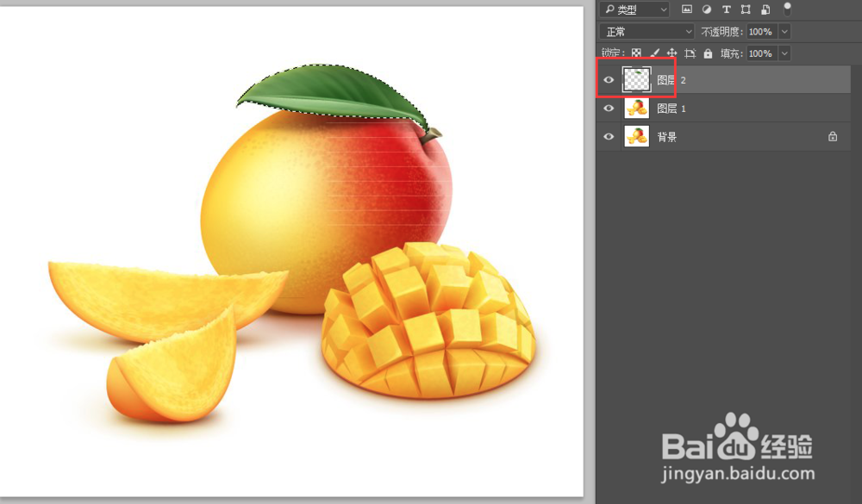862x504 pixels.
Task: Lock all padlock icon next to 填充
Action: tap(708, 53)
